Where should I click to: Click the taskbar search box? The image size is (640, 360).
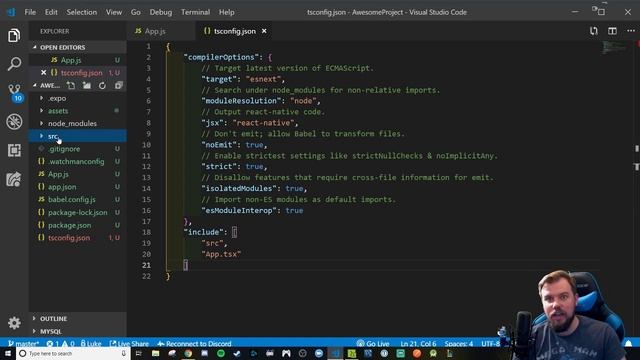pyautogui.click(x=73, y=353)
